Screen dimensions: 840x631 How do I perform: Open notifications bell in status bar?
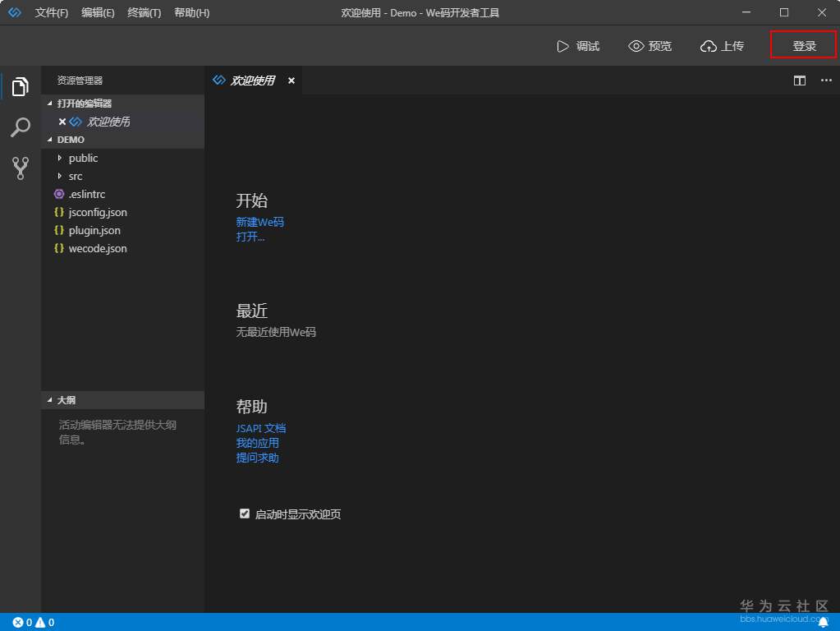824,622
